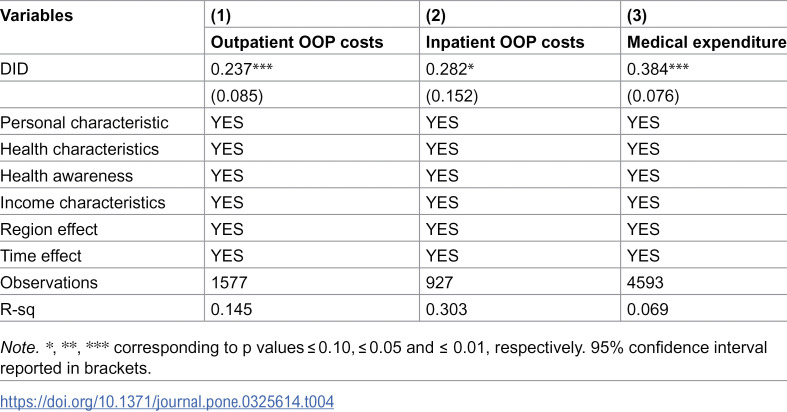Click the Region effect row label
Image resolution: width=787 pixels, height=412 pixels.
(x=49, y=229)
